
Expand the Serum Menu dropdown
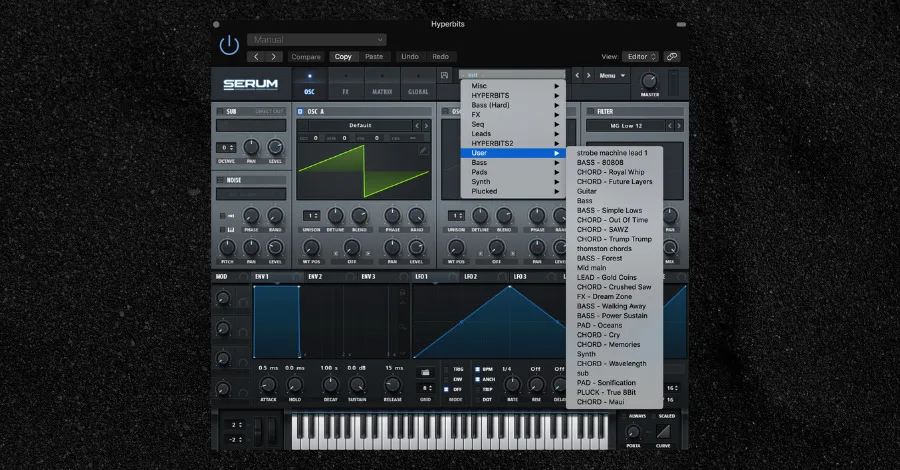[x=612, y=76]
